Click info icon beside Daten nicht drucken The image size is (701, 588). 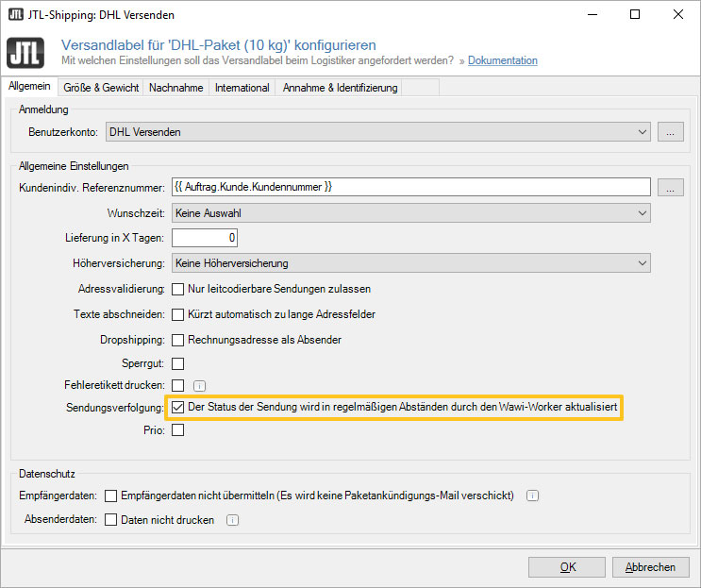click(232, 519)
